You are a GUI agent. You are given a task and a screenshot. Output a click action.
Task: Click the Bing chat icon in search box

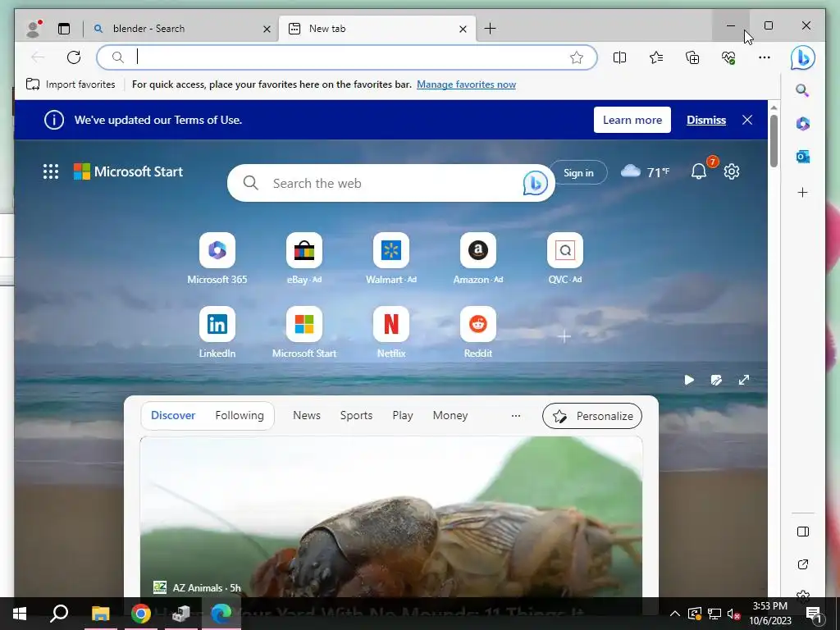[x=535, y=183]
